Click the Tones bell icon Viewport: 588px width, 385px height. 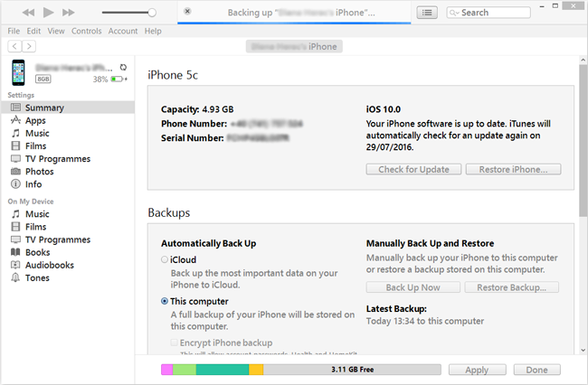(x=15, y=277)
